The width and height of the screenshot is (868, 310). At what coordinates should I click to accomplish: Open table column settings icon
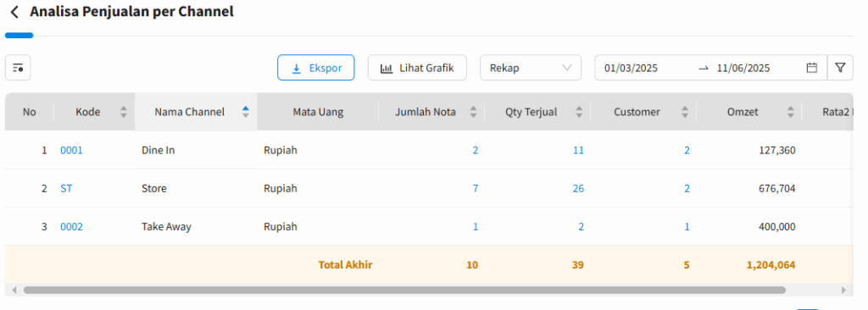pyautogui.click(x=18, y=68)
